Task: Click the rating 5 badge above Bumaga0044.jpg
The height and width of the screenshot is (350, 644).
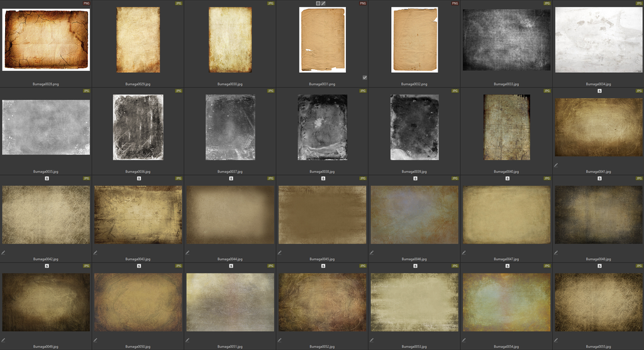Action: (x=231, y=178)
